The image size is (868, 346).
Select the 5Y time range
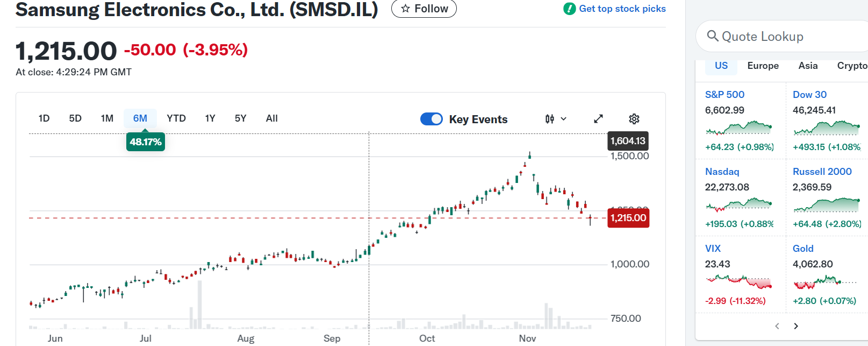[240, 118]
